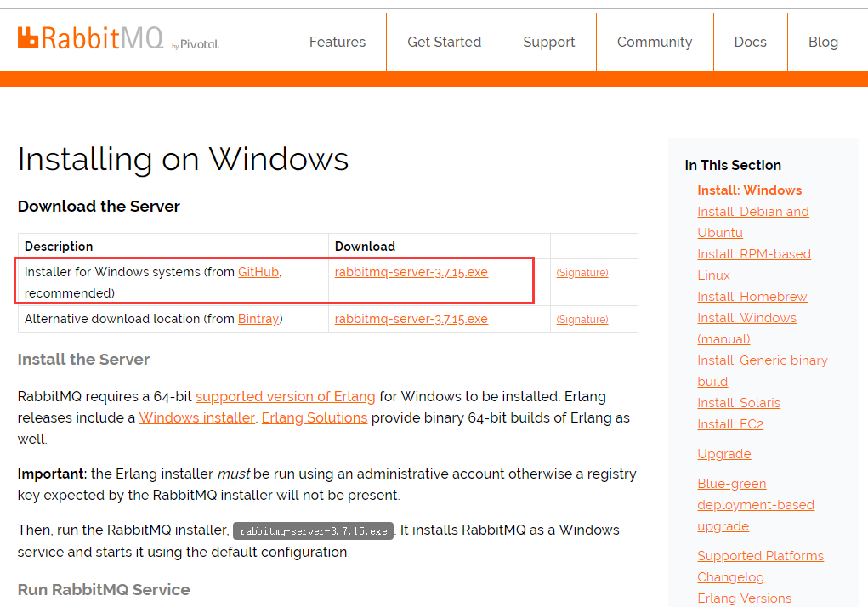Open Erlang Versions sidebar link

click(745, 598)
